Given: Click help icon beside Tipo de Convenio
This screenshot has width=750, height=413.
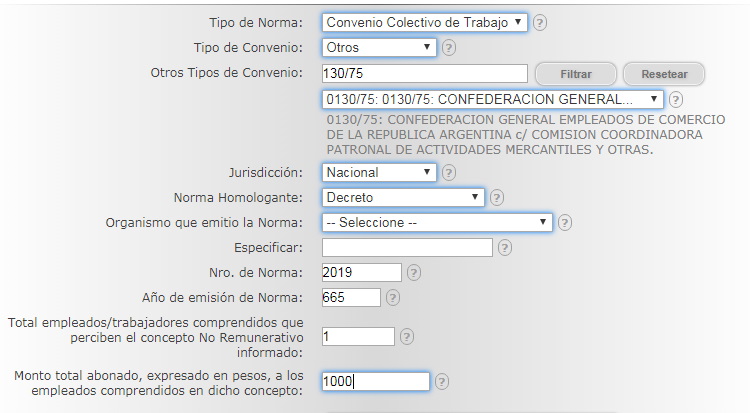Looking at the screenshot, I should click(449, 47).
